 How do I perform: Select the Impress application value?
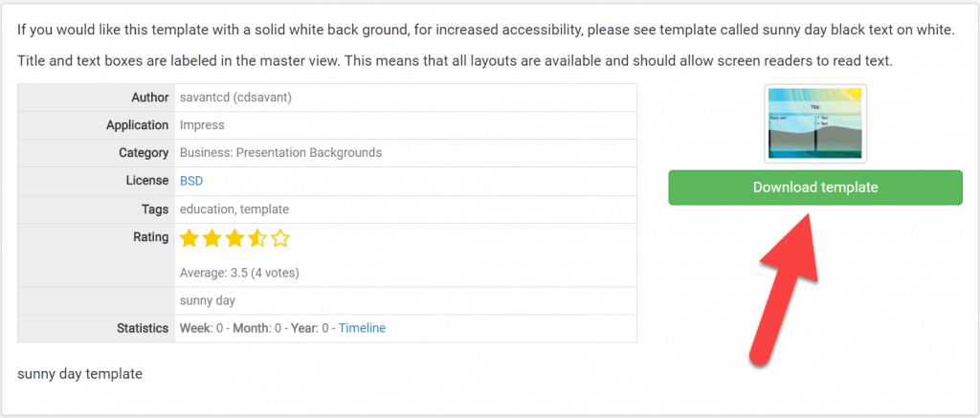click(x=202, y=125)
